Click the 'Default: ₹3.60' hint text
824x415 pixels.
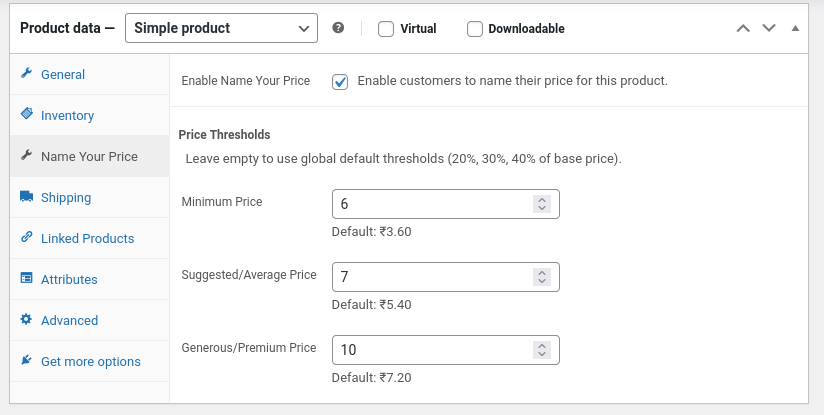(x=372, y=232)
